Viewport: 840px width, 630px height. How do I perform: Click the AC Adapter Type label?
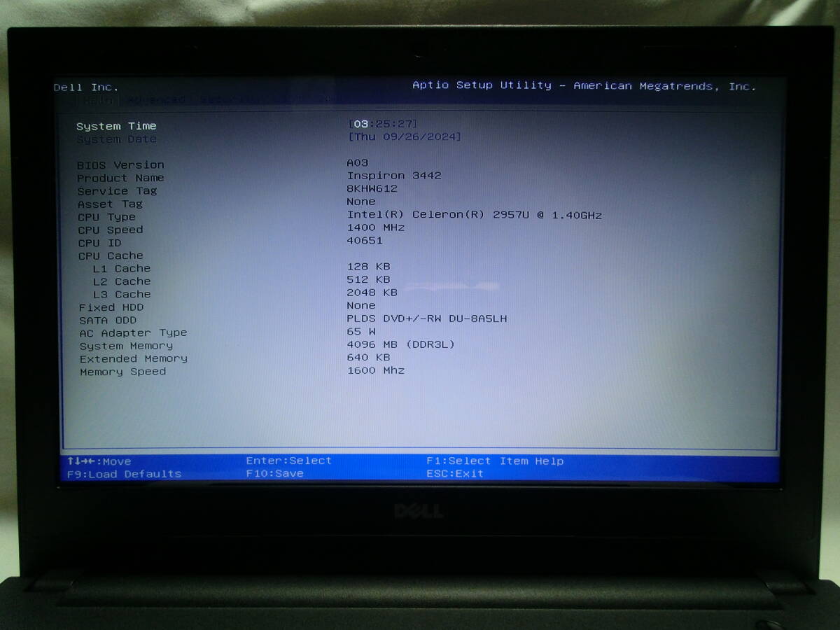pos(133,333)
